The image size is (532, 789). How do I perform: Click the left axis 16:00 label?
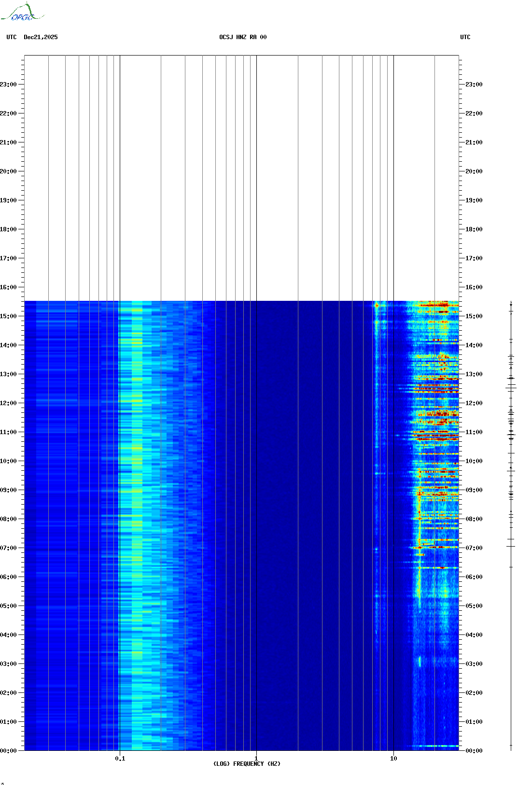click(x=8, y=287)
